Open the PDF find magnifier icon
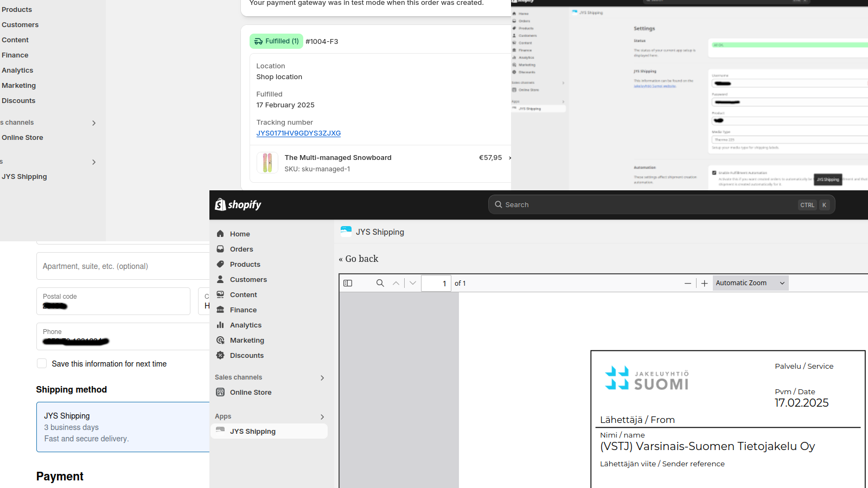The width and height of the screenshot is (868, 488). coord(380,283)
